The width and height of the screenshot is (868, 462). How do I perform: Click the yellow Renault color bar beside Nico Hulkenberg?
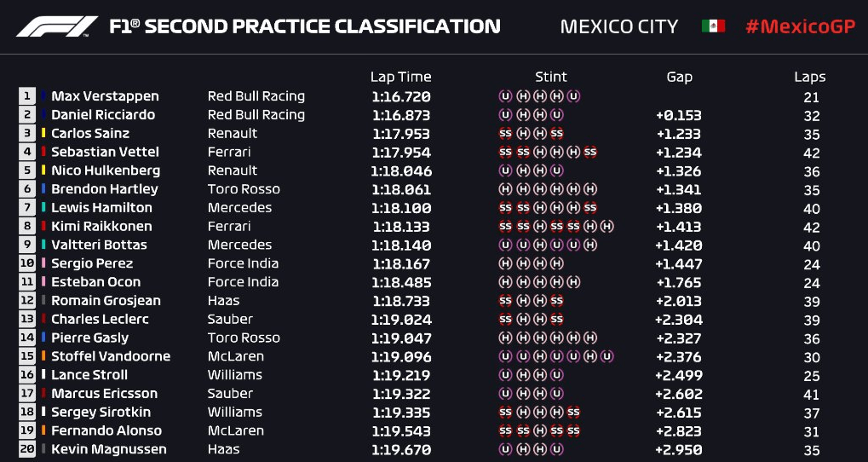(x=43, y=170)
